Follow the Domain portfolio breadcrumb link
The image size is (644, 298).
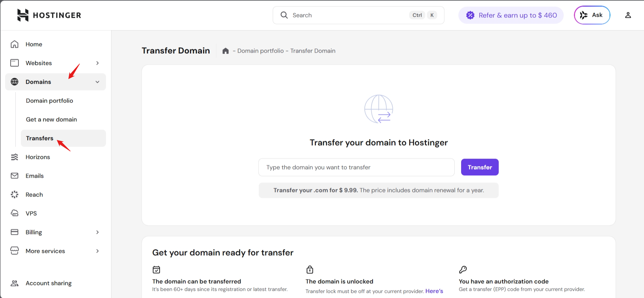click(260, 51)
